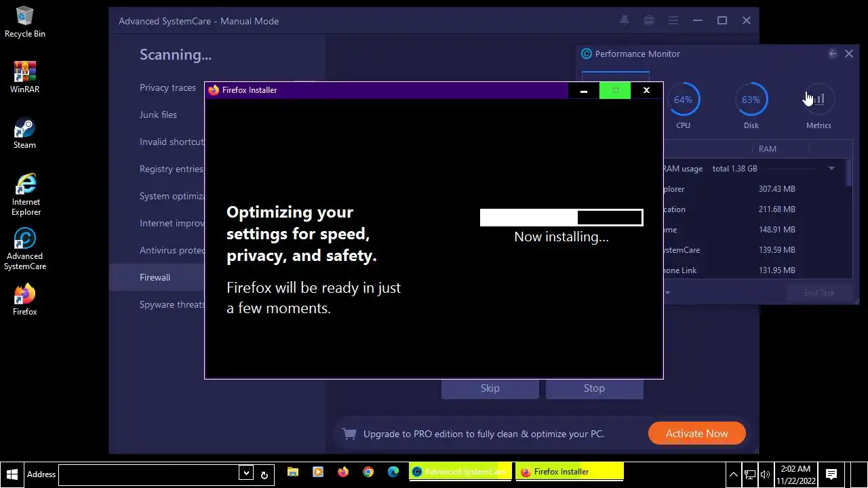Open the network tray icon

[x=750, y=474]
